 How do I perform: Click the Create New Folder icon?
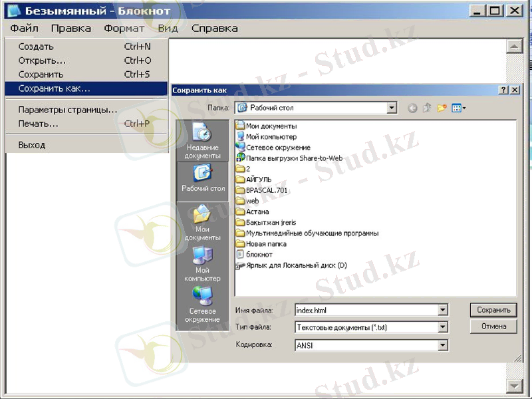(x=442, y=108)
